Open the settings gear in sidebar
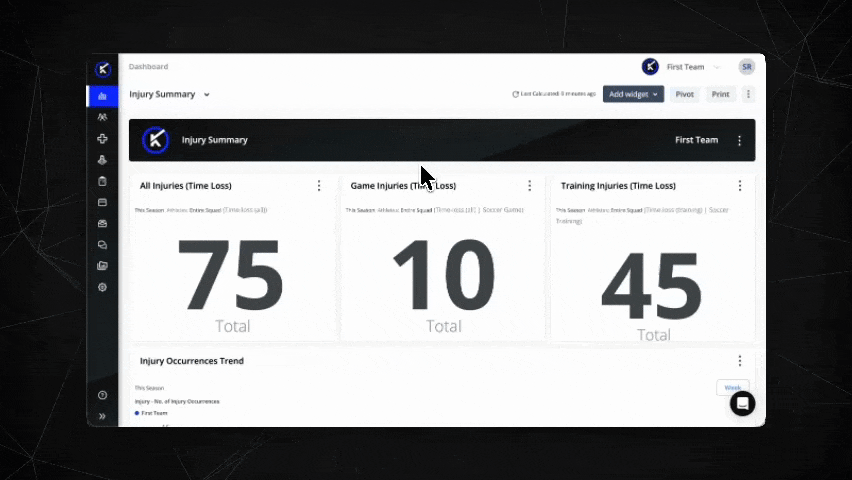The image size is (852, 480). coord(102,287)
